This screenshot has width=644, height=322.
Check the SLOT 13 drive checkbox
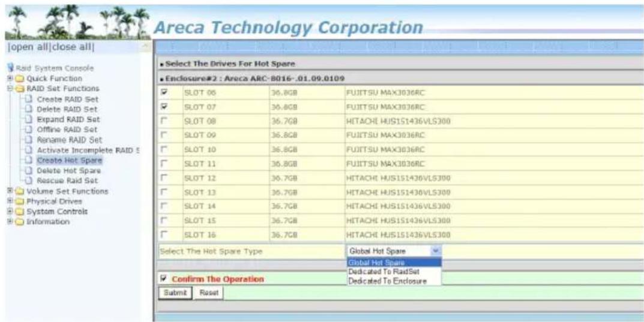pyautogui.click(x=164, y=192)
